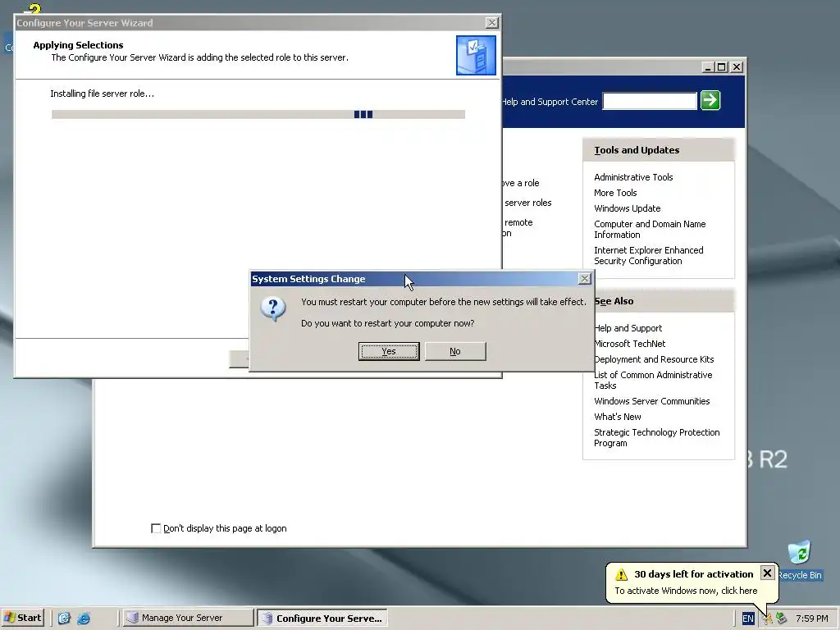Open List of Common Administrative Tasks
The height and width of the screenshot is (630, 840).
coord(652,381)
